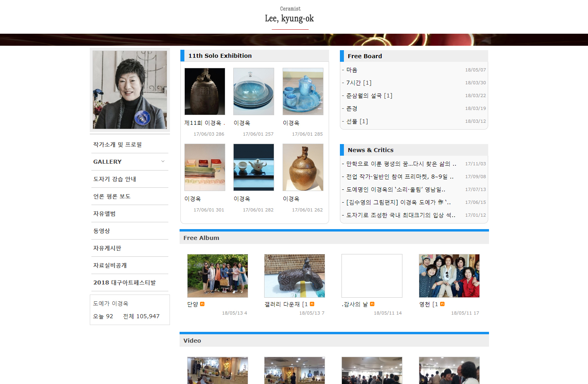Viewport: 588px width, 384px height.
Task: Open the News & Critics section heading
Action: click(371, 150)
